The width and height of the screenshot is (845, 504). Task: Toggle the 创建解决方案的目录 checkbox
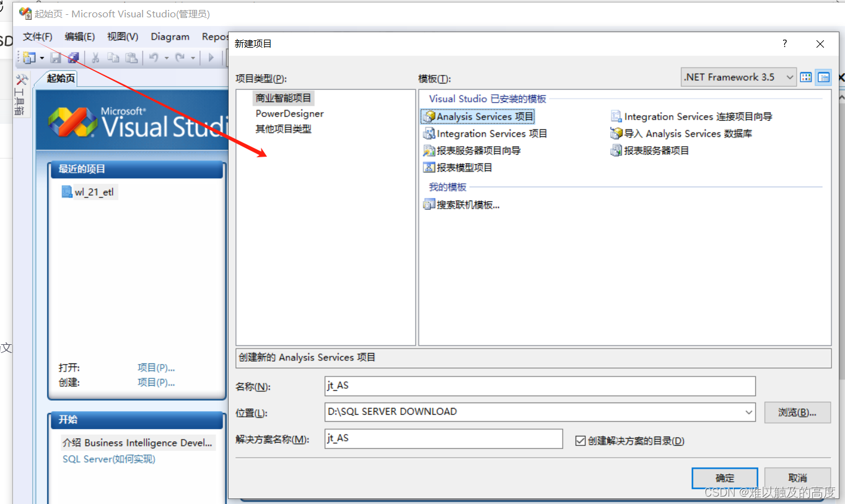point(580,441)
